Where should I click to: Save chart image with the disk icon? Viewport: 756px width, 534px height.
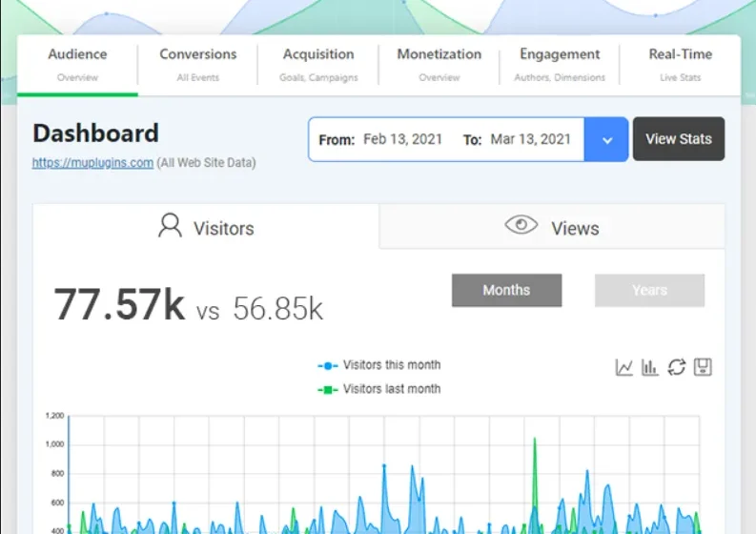(x=703, y=367)
